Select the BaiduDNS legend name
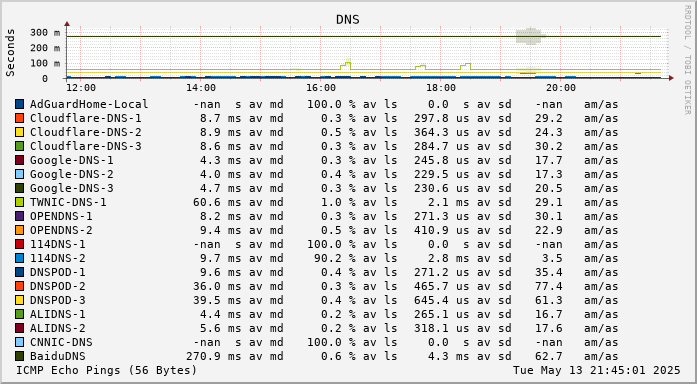The height and width of the screenshot is (384, 697). pos(57,356)
